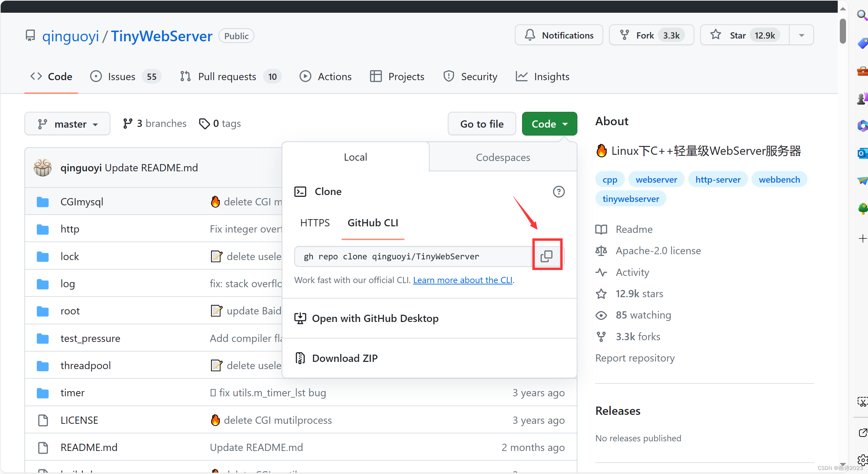Select the webserver topic tag
868x474 pixels.
(656, 179)
